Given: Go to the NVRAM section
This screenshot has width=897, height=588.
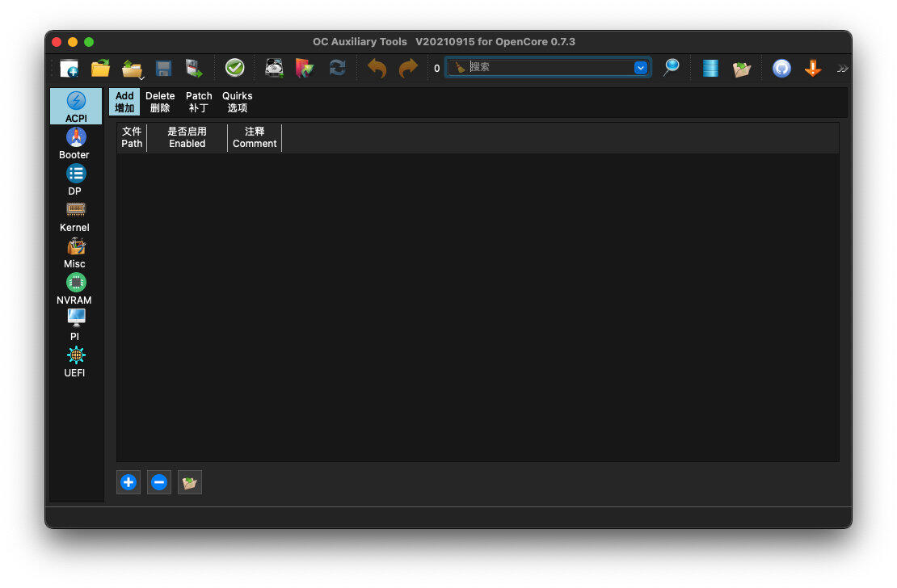Looking at the screenshot, I should 75,289.
